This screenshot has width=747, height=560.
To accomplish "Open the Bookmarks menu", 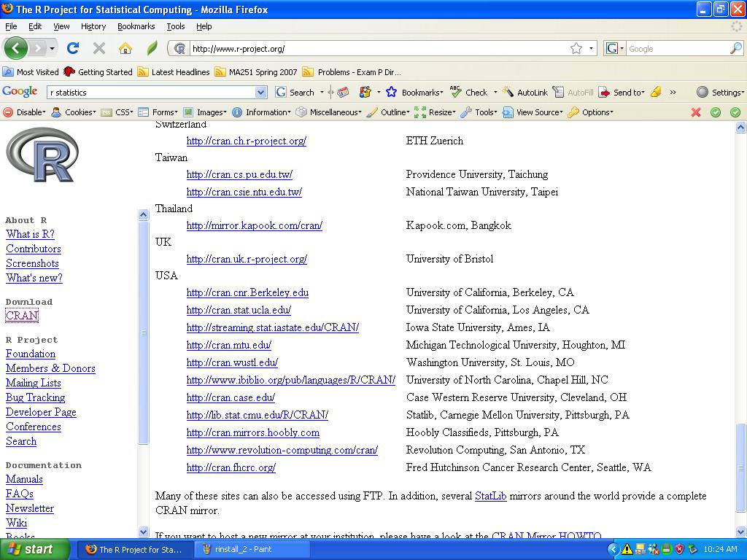I will (x=136, y=26).
